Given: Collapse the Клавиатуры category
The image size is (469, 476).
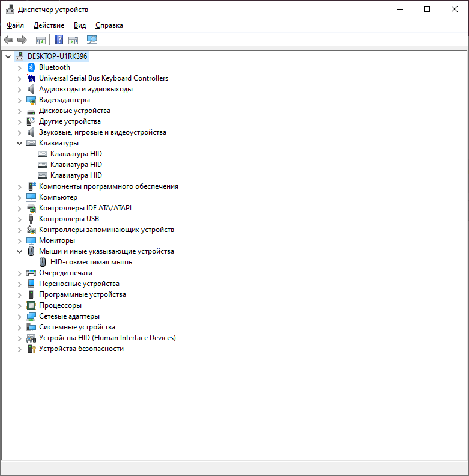Looking at the screenshot, I should (x=20, y=143).
